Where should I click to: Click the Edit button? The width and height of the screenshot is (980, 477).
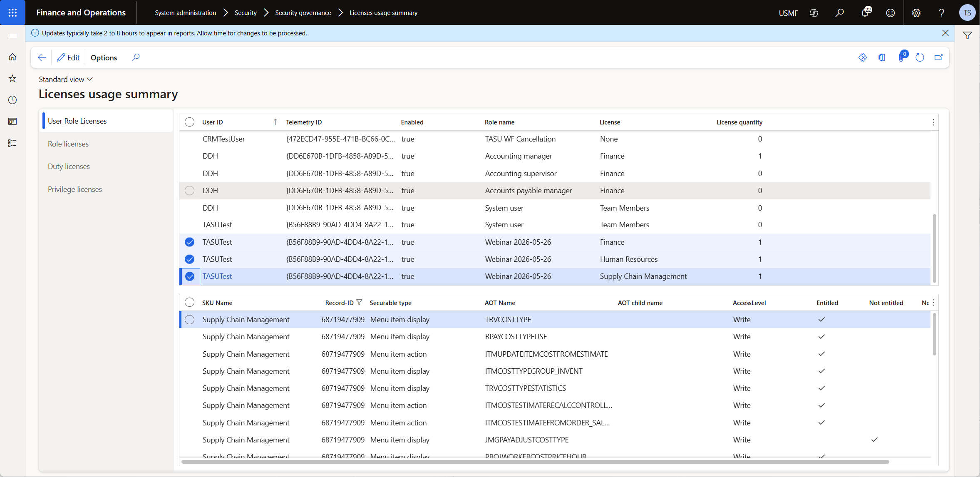coord(68,57)
